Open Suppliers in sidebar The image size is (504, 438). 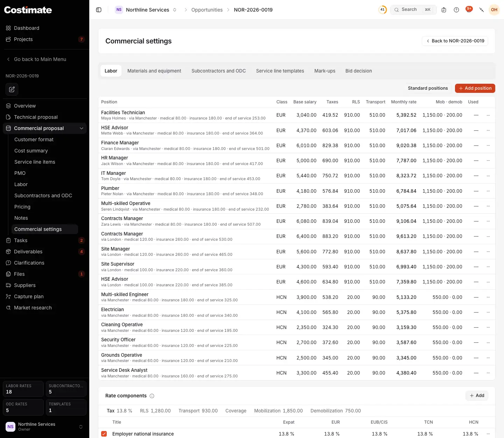pos(44,285)
